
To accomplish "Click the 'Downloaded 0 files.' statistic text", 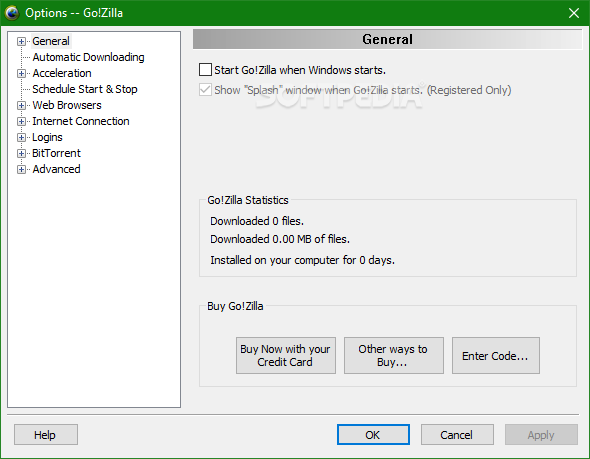I will [257, 221].
